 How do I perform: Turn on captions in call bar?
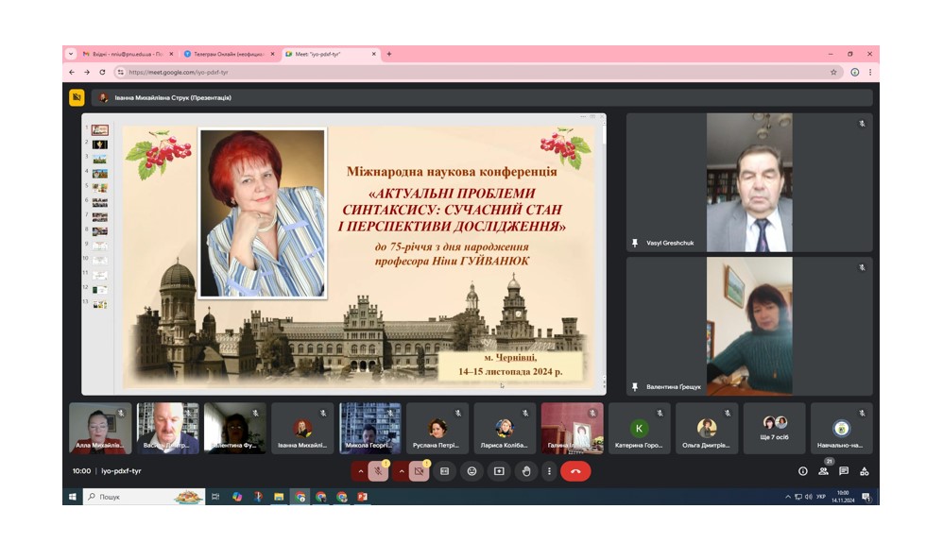pos(444,471)
